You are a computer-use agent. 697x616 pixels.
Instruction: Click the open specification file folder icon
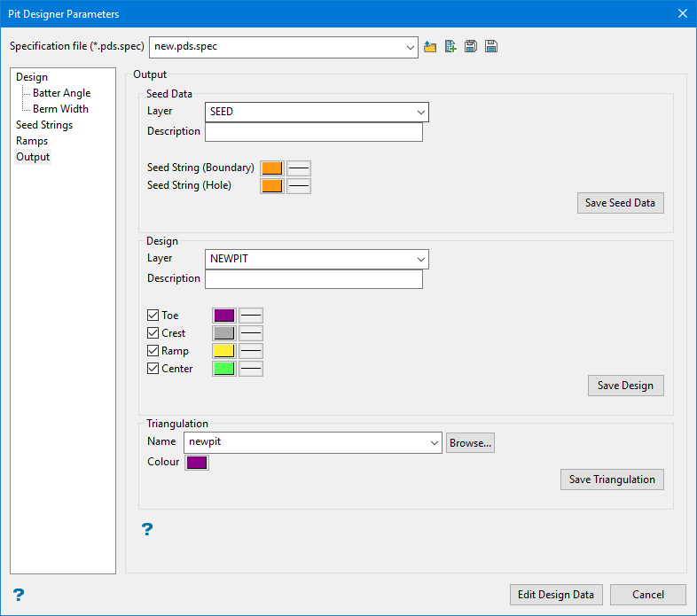pos(430,47)
